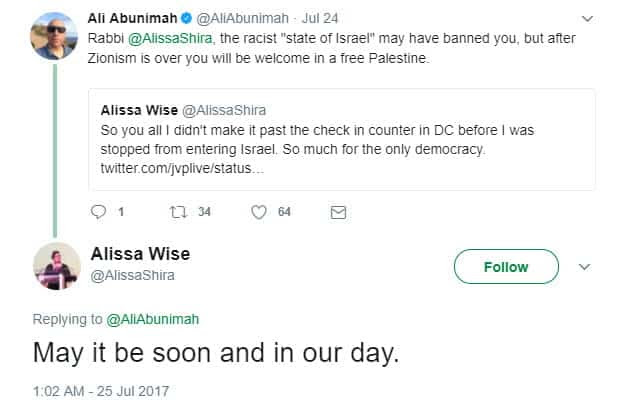Viewport: 626px width, 412px height.
Task: Like the tweet using the heart icon
Action: (x=258, y=212)
